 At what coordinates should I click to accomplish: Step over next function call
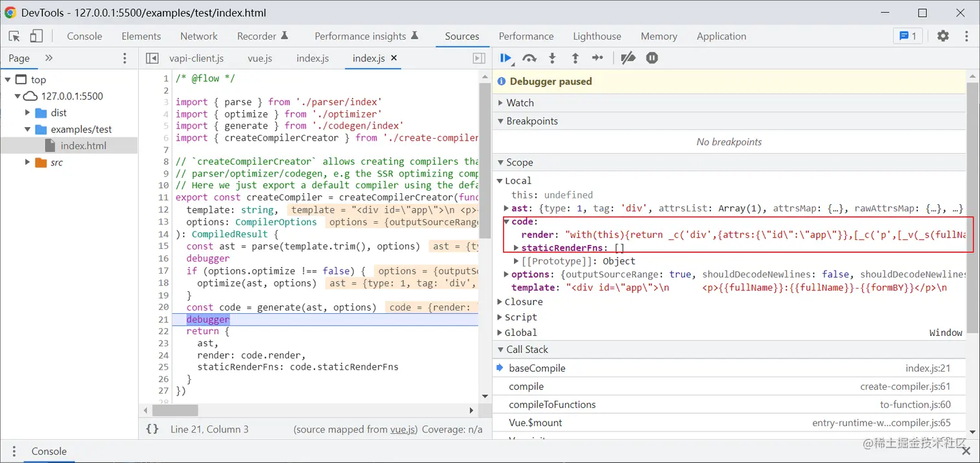tap(530, 58)
